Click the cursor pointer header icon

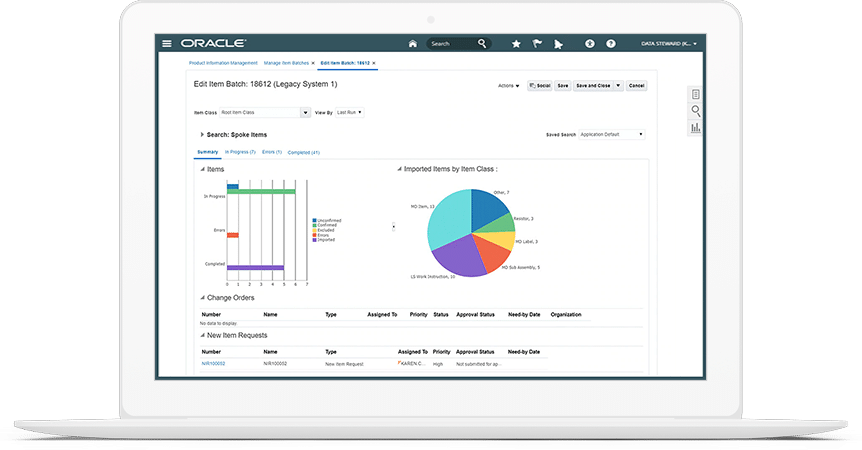[x=558, y=44]
